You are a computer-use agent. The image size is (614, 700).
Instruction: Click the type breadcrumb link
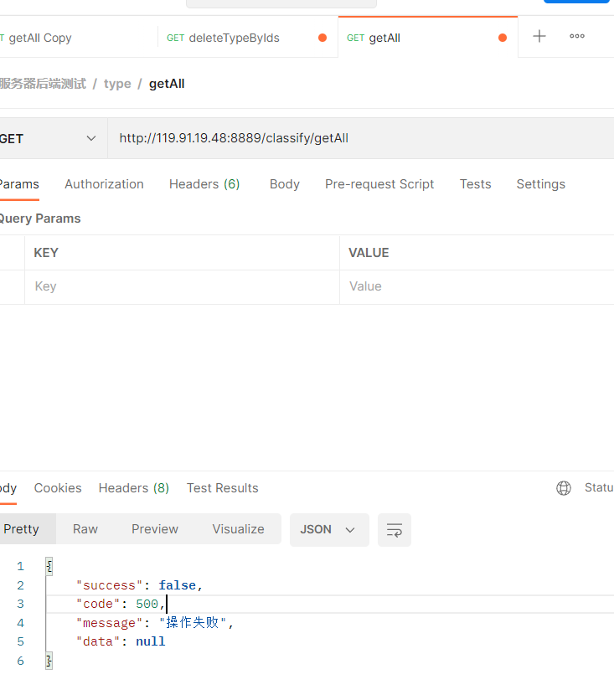(x=117, y=84)
